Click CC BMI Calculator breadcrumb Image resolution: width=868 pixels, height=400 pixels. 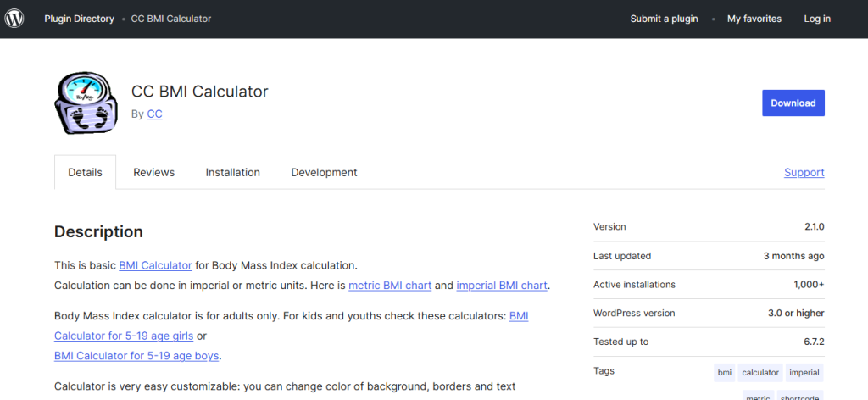tap(171, 19)
